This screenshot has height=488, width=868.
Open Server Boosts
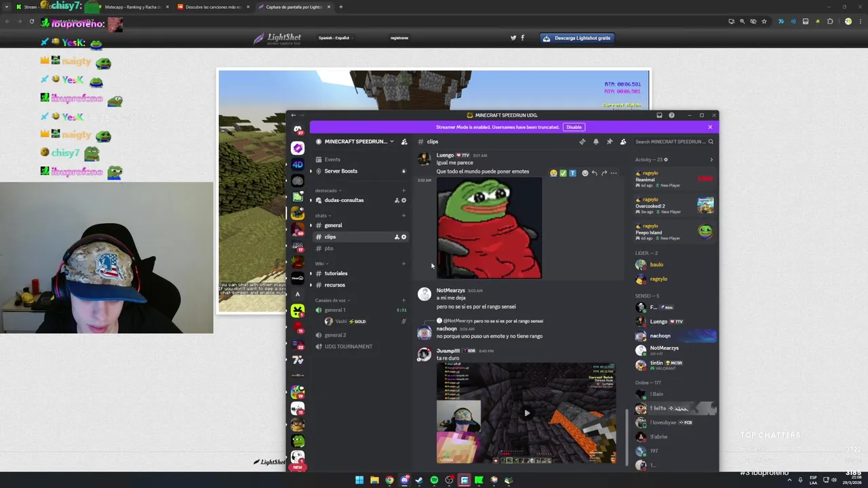click(360, 171)
